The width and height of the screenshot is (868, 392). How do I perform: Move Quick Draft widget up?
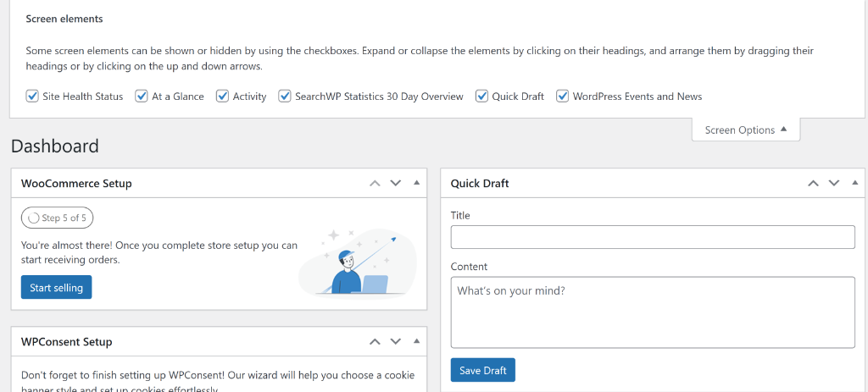(x=813, y=183)
